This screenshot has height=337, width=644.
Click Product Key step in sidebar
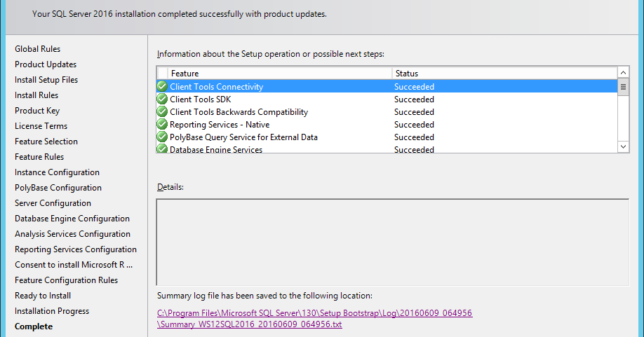click(37, 111)
